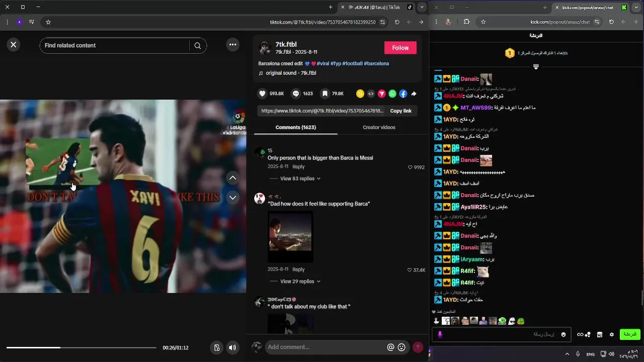Share via the red send-to-friends icon
Viewport: 644px width, 362px height.
[x=382, y=94]
